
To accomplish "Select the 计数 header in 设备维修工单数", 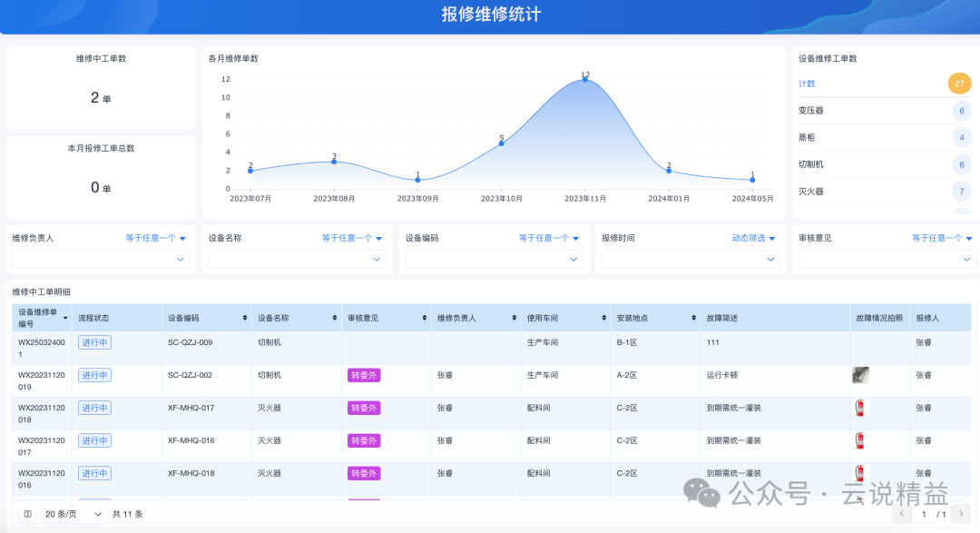I will pos(807,84).
